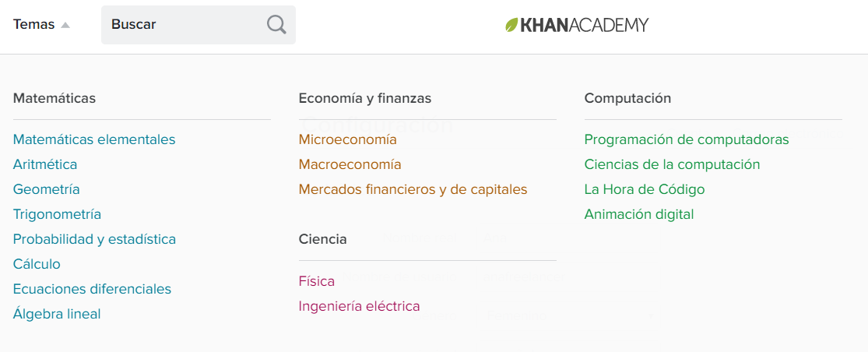Go to the Aritmética topic

pyautogui.click(x=45, y=164)
